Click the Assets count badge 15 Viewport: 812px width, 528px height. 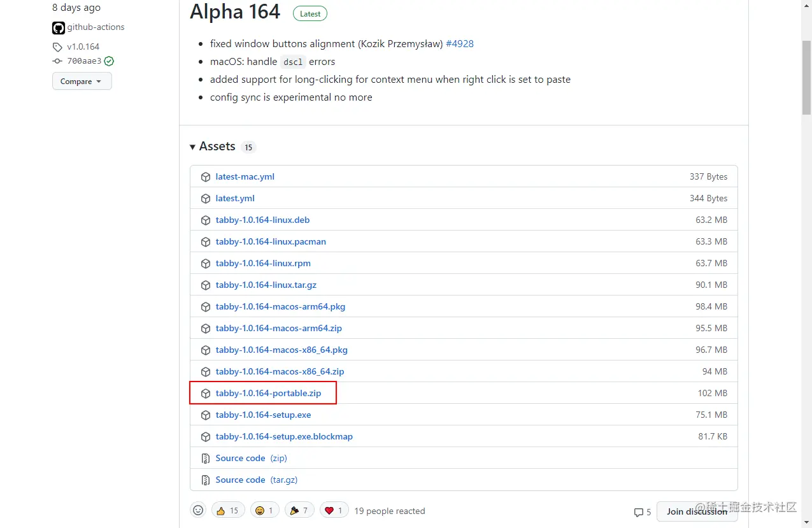pos(248,148)
